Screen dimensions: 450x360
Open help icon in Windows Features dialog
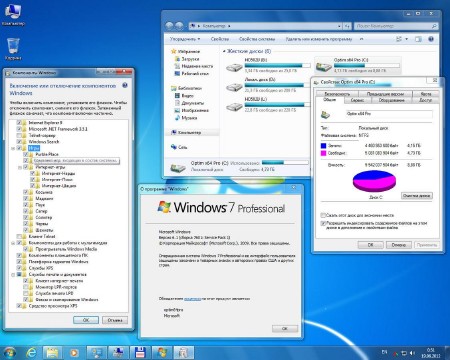[125, 85]
